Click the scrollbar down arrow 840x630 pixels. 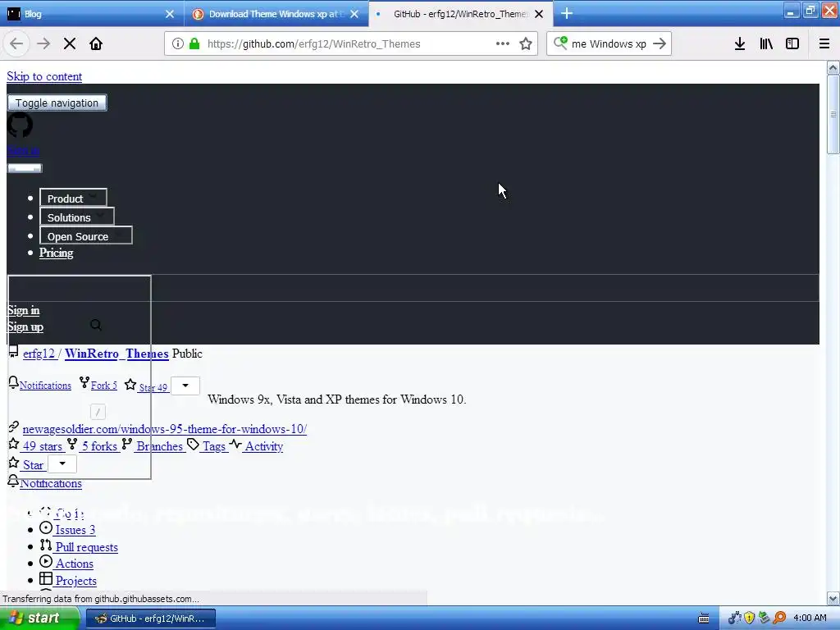pos(833,598)
